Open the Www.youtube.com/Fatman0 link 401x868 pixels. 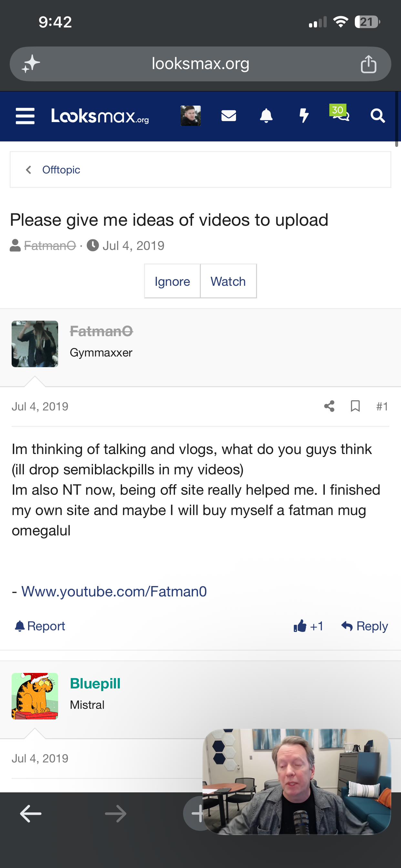tap(114, 591)
